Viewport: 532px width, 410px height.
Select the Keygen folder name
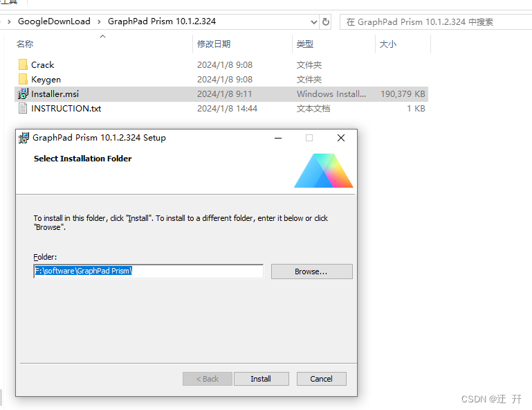tap(46, 80)
